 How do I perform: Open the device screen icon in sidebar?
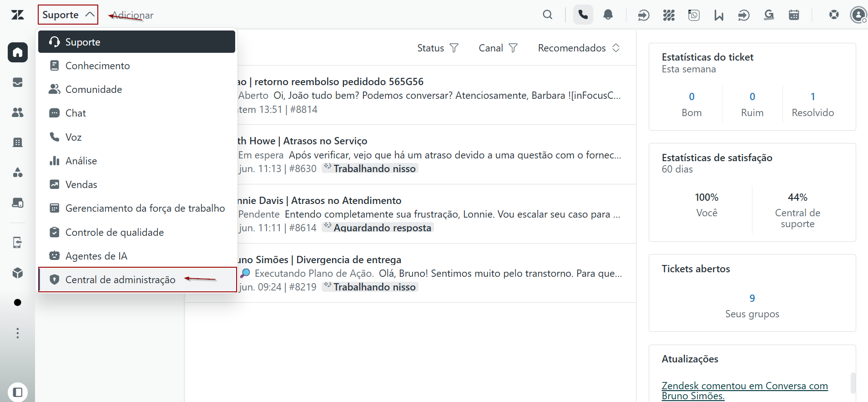click(18, 203)
